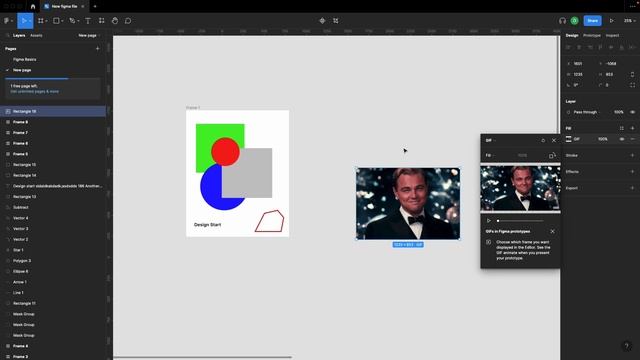Viewport: 640px width, 360px height.
Task: Click the green user avatar
Action: [x=574, y=21]
